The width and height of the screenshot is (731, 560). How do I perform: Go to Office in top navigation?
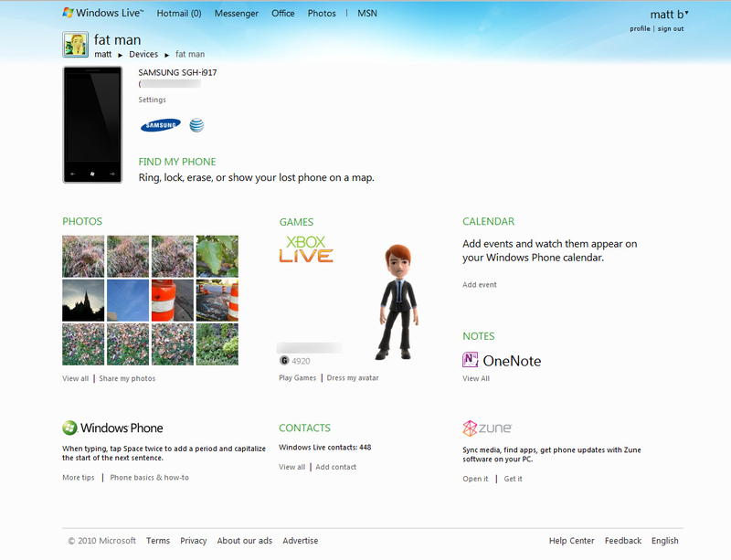pos(283,14)
